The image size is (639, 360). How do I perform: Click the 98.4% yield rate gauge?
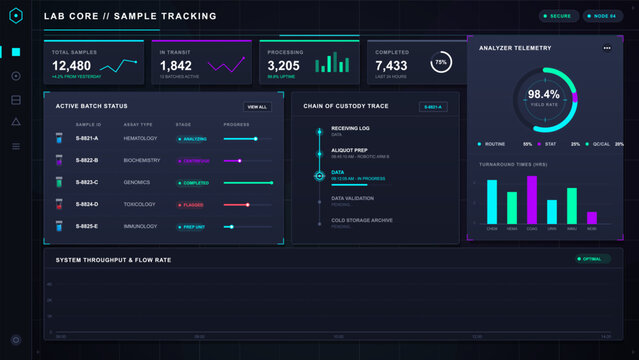[545, 100]
